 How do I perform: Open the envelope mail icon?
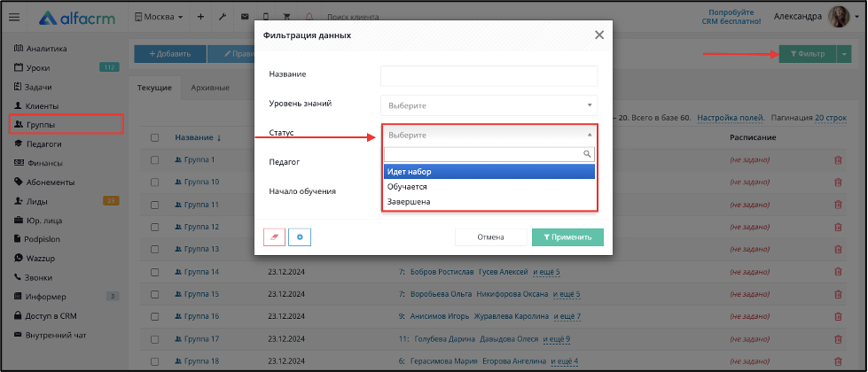click(x=244, y=17)
